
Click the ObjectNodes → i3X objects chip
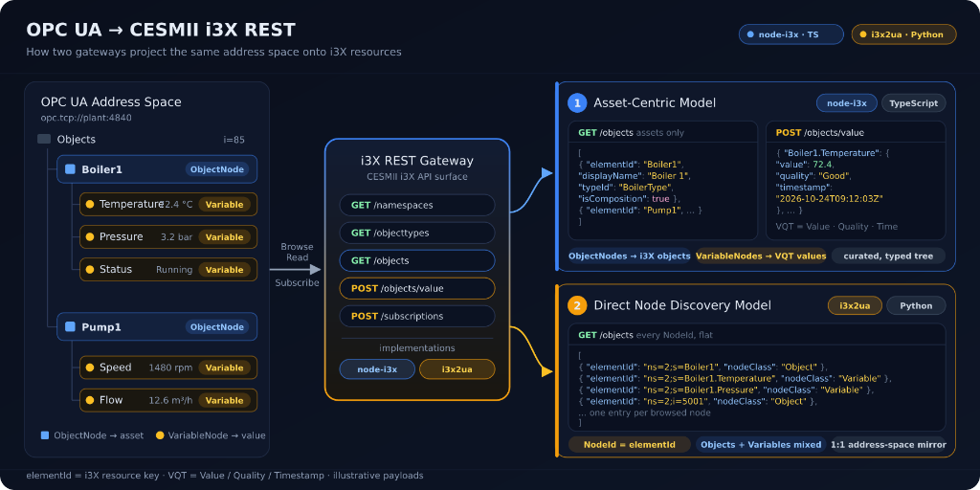tap(630, 256)
